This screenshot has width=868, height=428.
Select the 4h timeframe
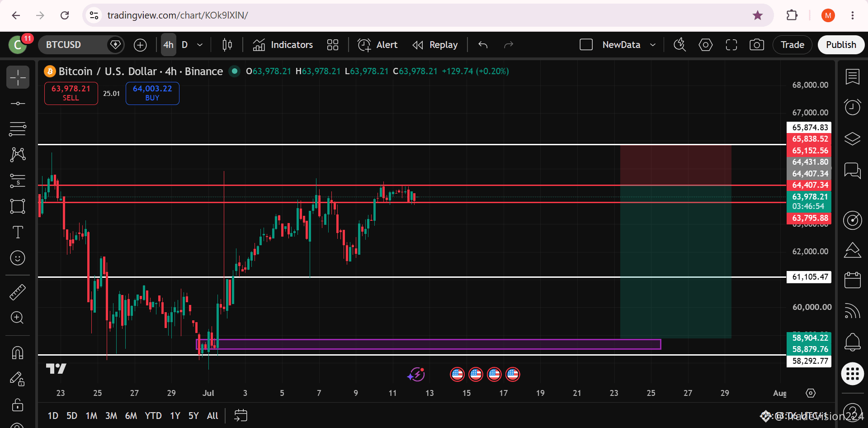[x=169, y=45]
